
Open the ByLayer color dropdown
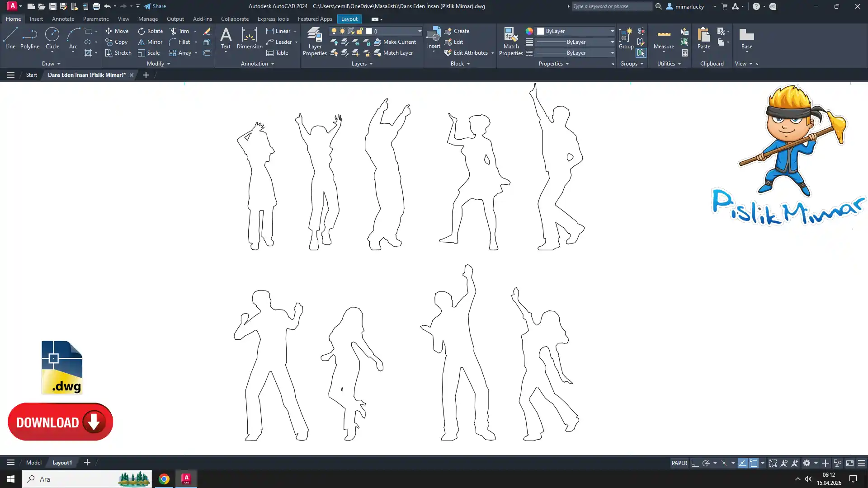612,31
